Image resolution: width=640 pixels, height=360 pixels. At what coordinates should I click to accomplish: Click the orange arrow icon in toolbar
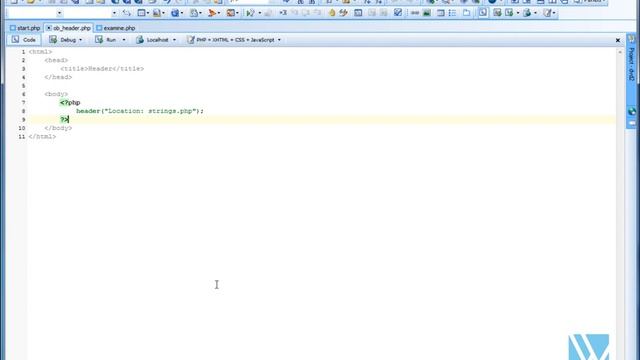click(212, 13)
